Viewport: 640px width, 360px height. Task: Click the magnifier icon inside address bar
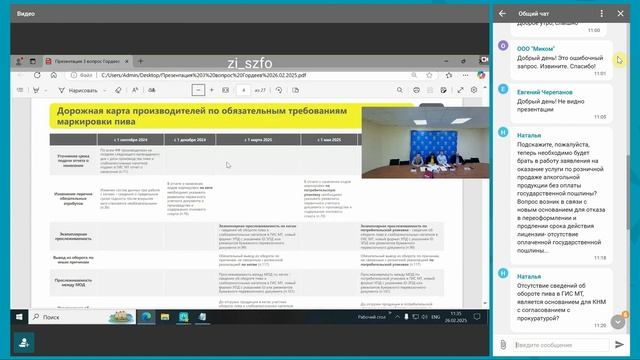click(x=414, y=75)
